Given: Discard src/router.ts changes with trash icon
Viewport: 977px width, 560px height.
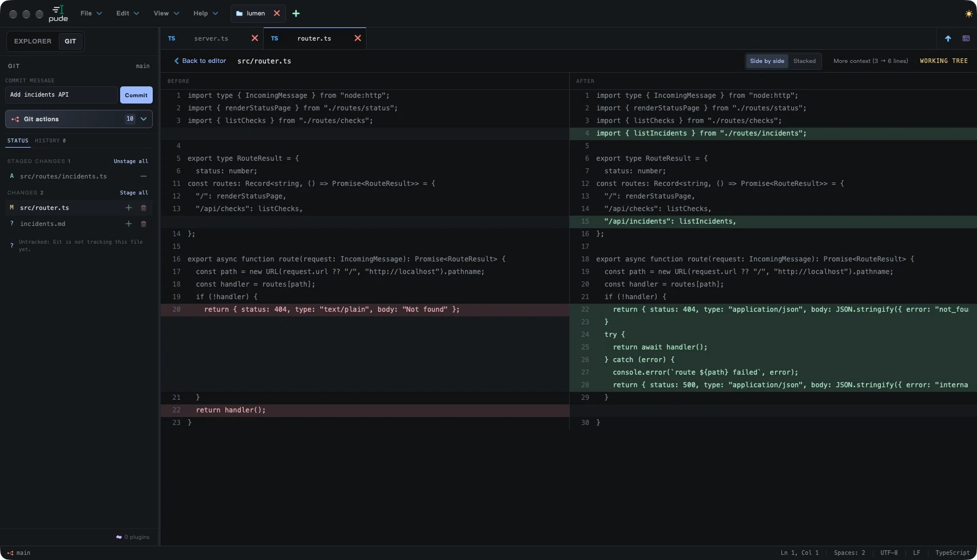Looking at the screenshot, I should (x=144, y=208).
